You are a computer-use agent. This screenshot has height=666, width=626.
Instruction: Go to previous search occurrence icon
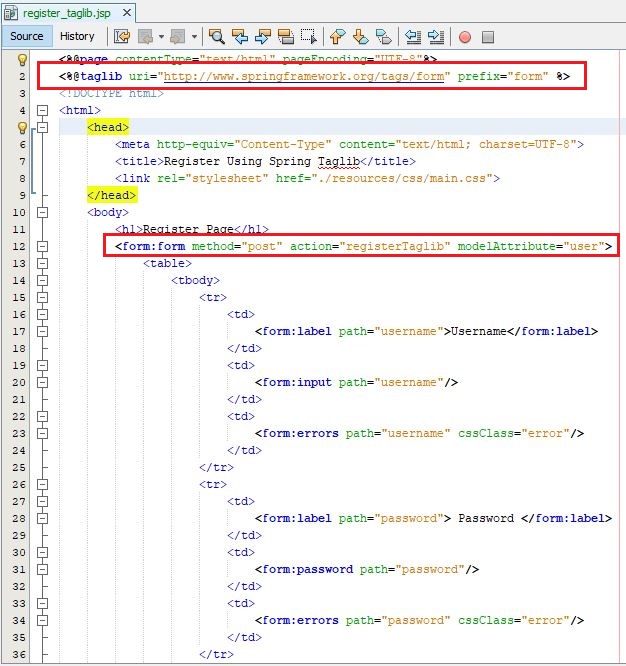[240, 37]
